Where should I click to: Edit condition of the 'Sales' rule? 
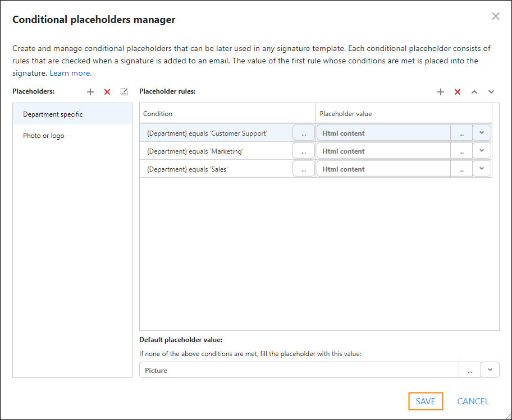point(303,168)
